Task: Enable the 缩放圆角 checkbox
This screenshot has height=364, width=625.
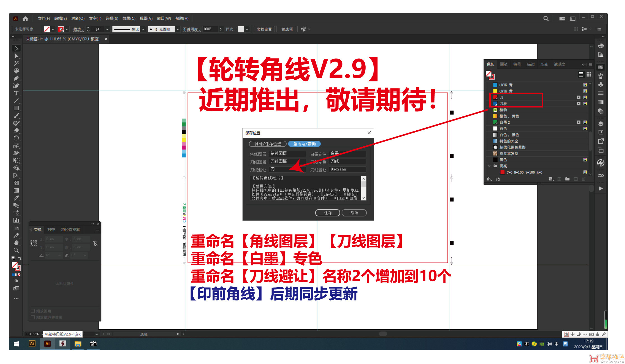Action: 33,311
